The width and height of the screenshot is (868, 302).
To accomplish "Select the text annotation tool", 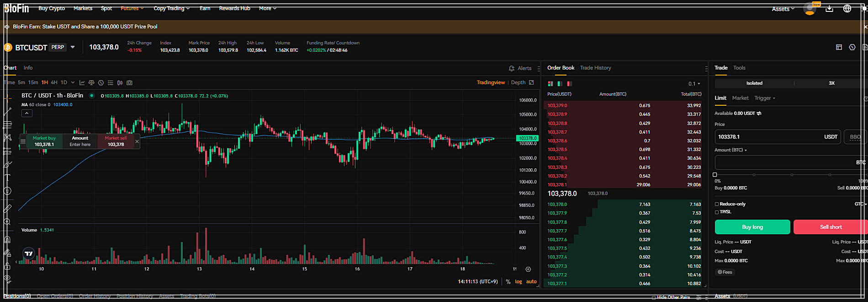I will [7, 177].
